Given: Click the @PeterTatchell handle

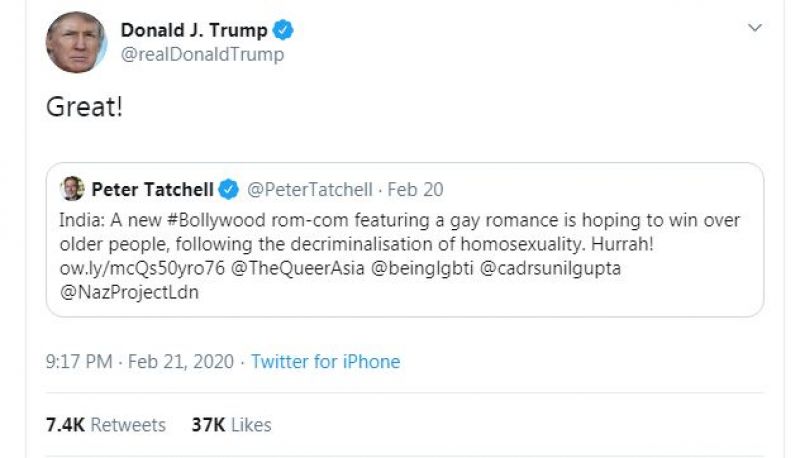Looking at the screenshot, I should (x=309, y=190).
